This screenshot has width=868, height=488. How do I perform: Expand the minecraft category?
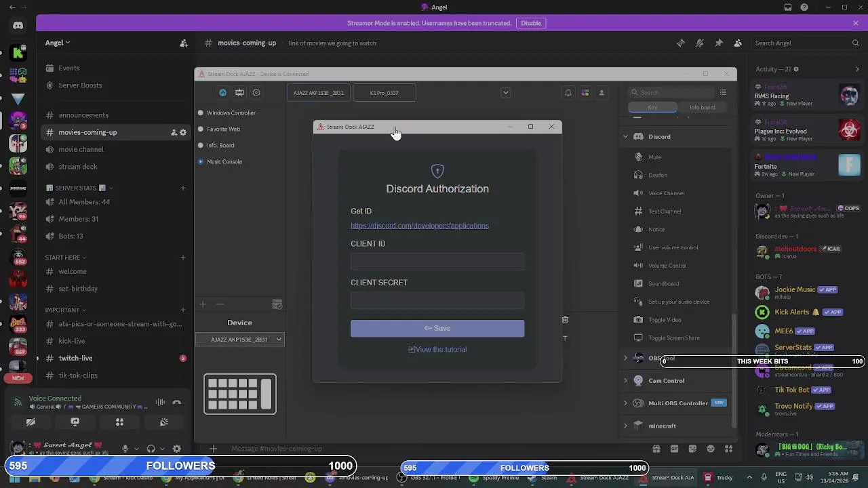pyautogui.click(x=626, y=426)
